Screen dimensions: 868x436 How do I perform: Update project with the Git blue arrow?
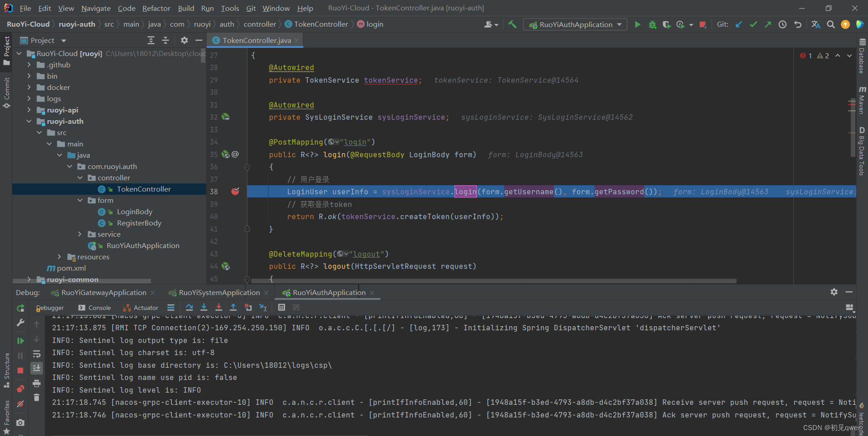coord(739,24)
